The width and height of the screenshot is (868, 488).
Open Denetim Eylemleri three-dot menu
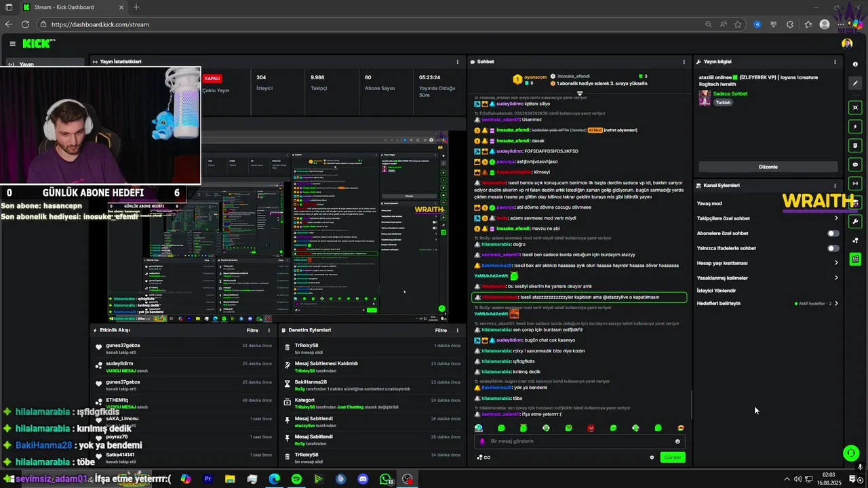tap(458, 330)
